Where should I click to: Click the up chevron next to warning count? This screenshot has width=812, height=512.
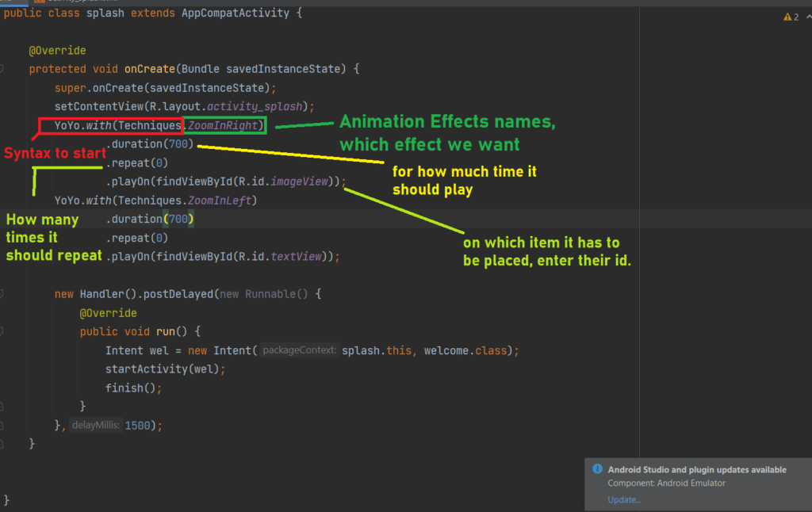tap(808, 17)
